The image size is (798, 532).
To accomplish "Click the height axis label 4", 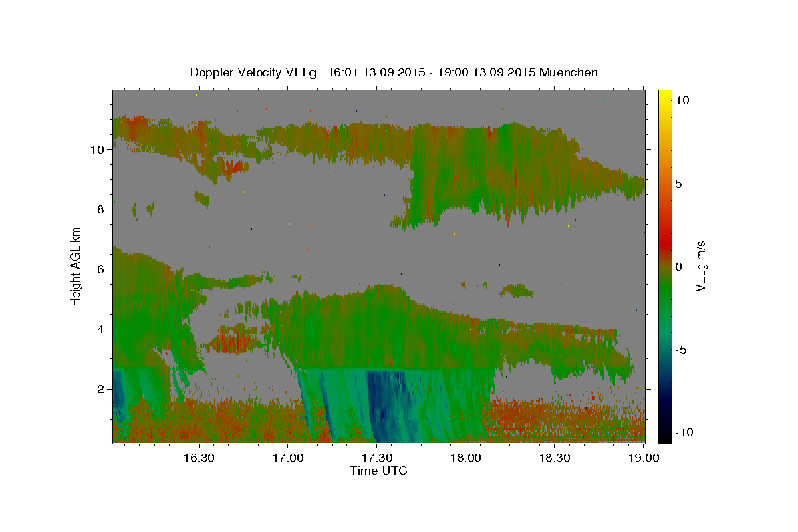I will (x=100, y=329).
